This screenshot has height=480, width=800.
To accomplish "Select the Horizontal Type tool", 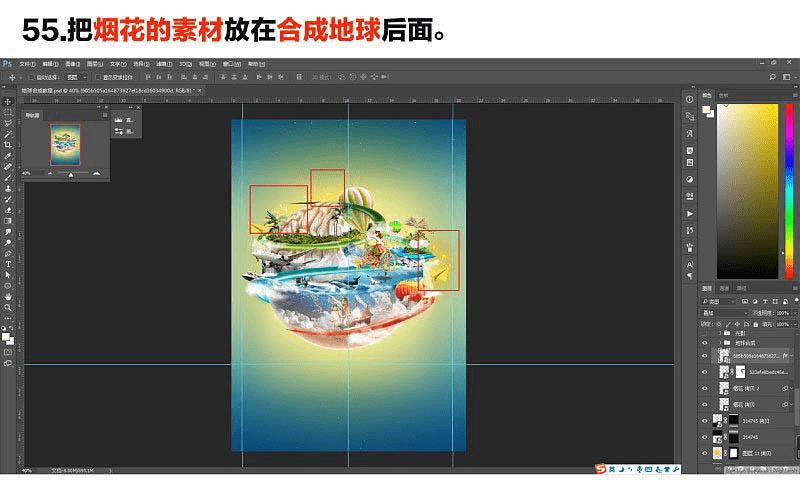I will click(x=8, y=264).
